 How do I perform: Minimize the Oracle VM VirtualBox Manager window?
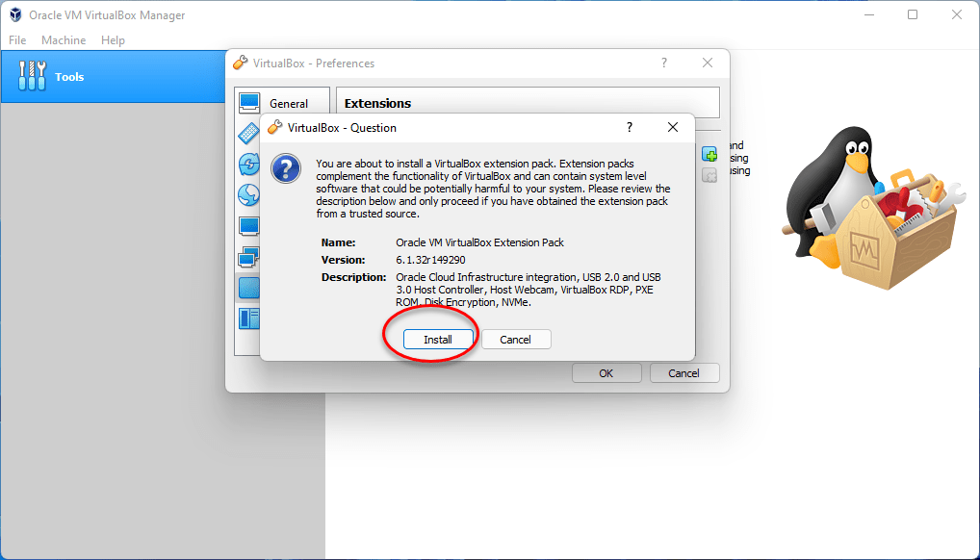tap(868, 15)
